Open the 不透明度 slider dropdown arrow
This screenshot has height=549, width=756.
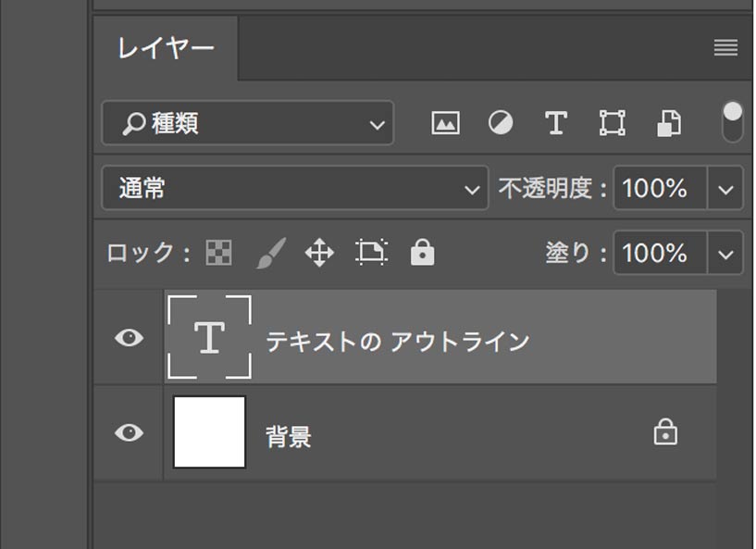(x=725, y=189)
